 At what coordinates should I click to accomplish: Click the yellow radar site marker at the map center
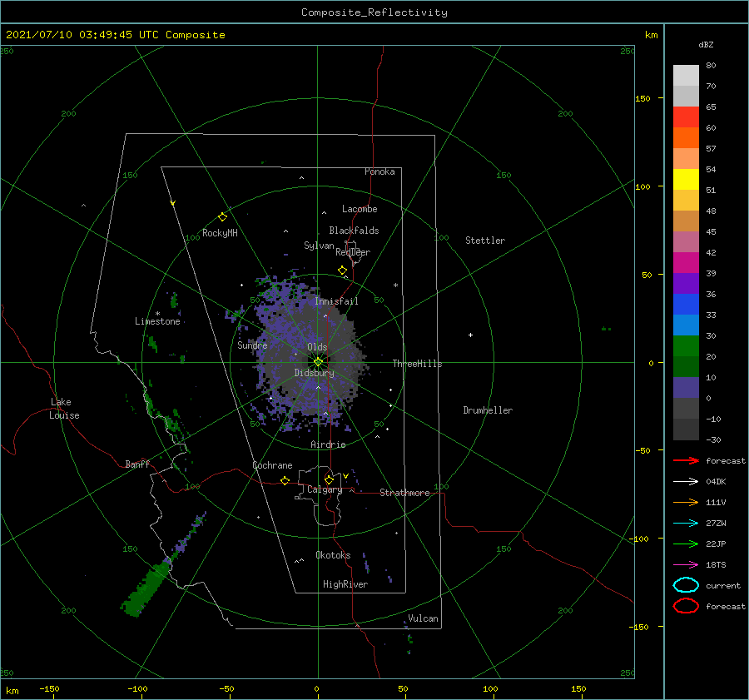318,362
